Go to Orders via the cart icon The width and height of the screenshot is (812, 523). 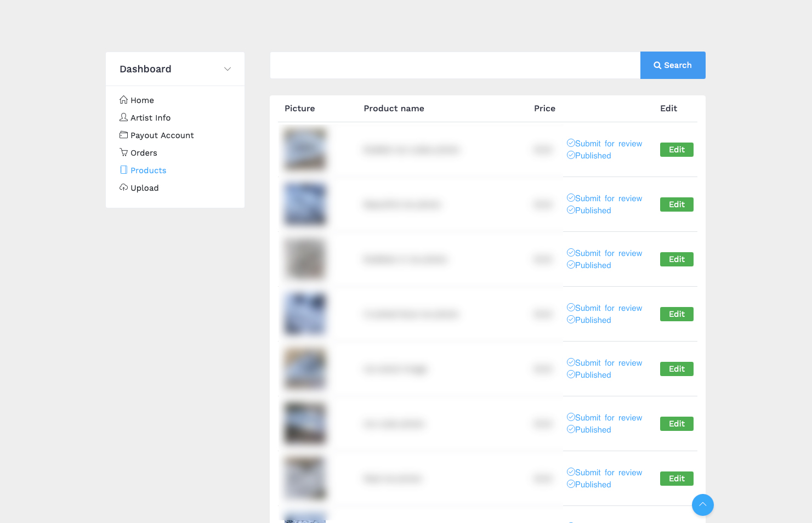pyautogui.click(x=123, y=152)
